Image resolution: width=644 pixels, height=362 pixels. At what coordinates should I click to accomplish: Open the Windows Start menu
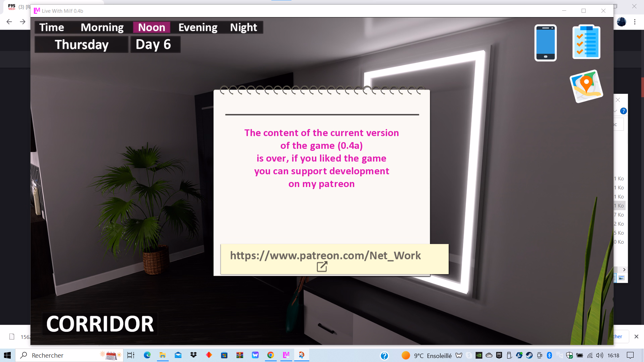pyautogui.click(x=7, y=355)
